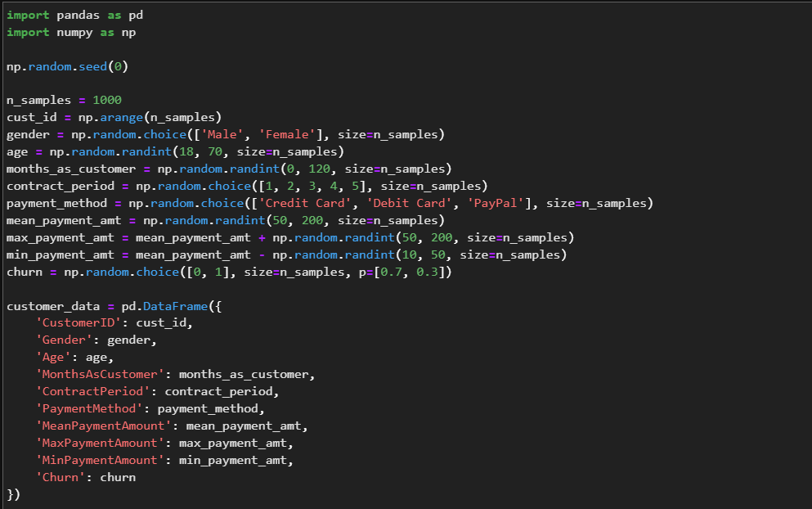Click the 'MaxPaymentAmount' dictionary key
Viewport: 812px width, 509px height.
pos(100,443)
